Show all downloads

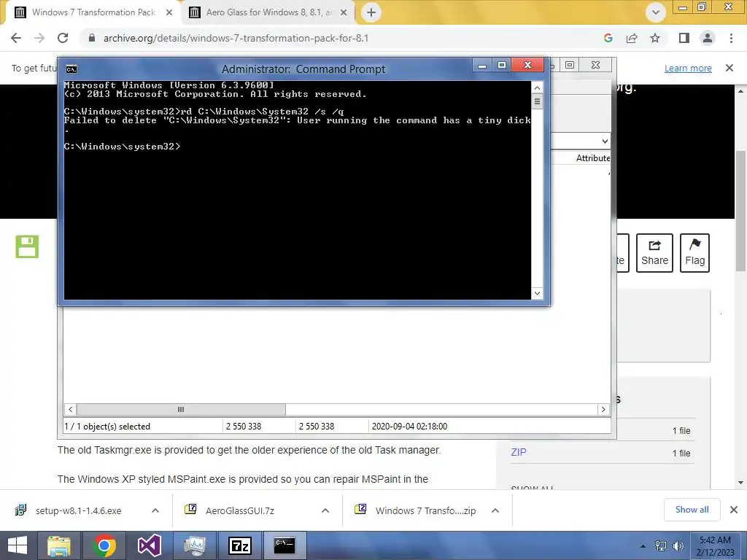(x=692, y=510)
